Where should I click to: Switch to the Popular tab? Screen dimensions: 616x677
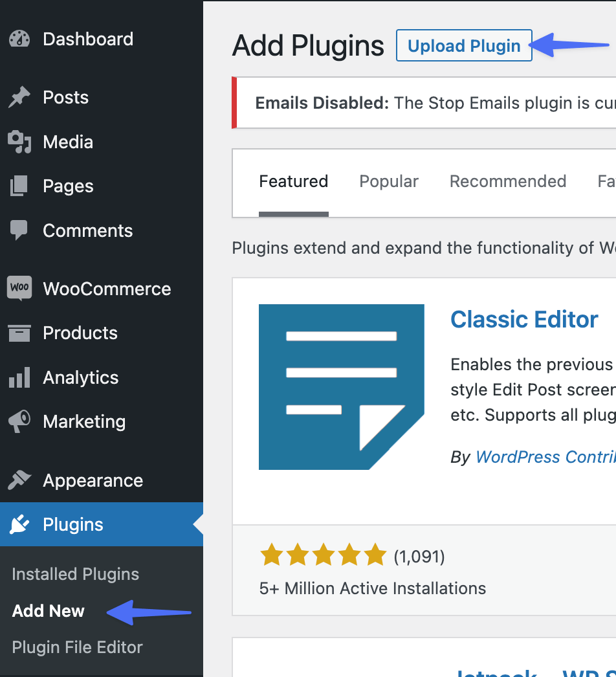[x=388, y=181]
